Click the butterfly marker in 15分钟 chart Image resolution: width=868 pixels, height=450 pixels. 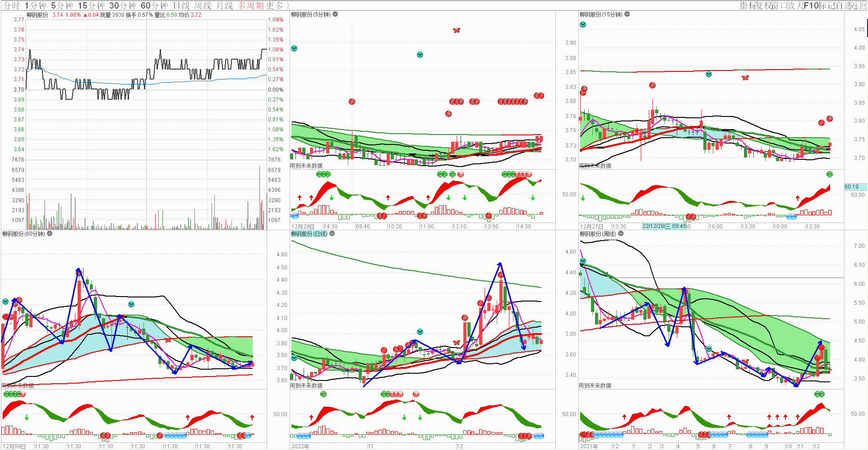(745, 78)
